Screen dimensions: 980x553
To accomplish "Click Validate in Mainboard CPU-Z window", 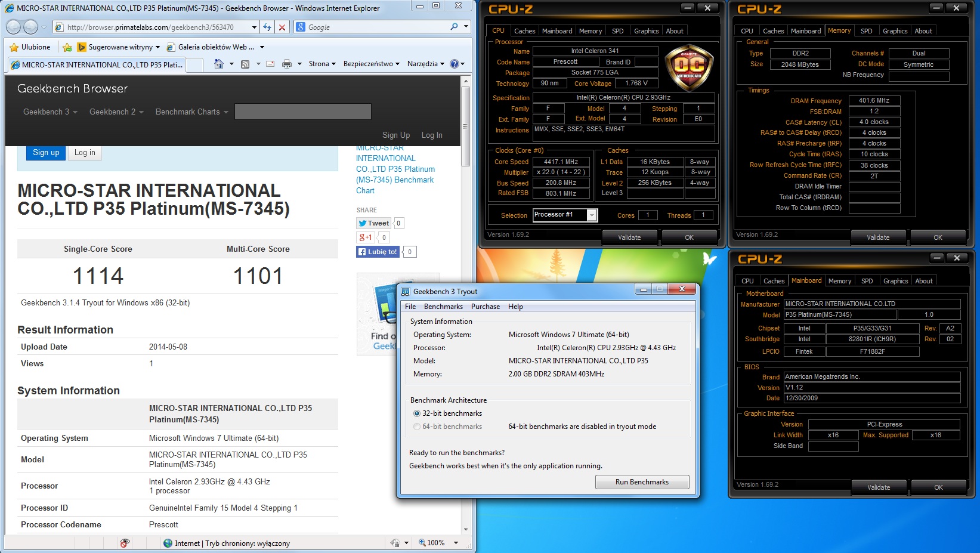I will 879,487.
